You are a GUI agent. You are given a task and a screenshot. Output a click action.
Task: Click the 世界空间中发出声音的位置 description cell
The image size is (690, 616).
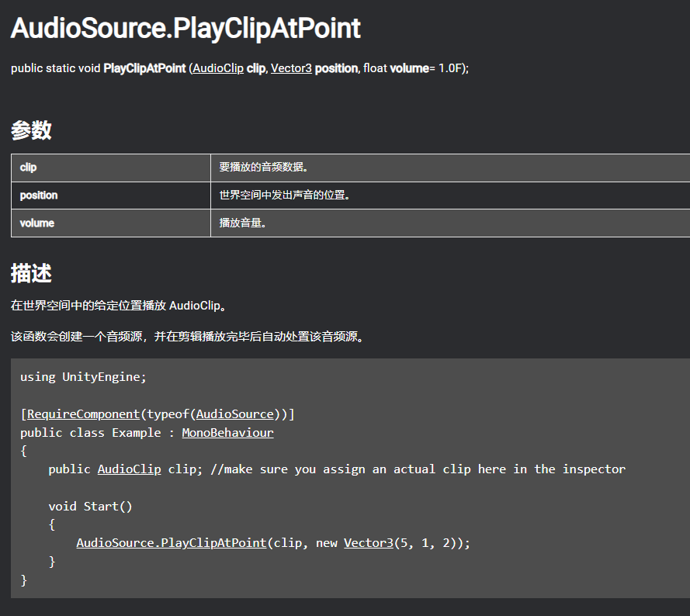click(x=450, y=196)
